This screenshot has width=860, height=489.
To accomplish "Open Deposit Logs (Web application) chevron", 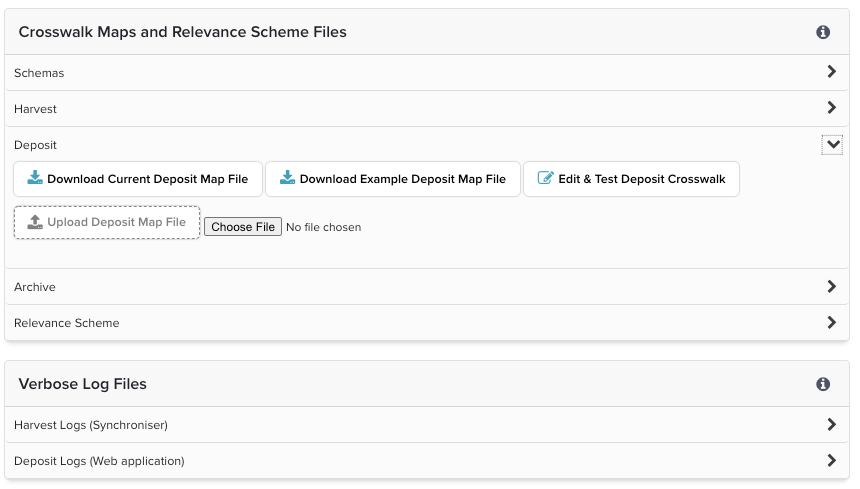I will (x=832, y=461).
